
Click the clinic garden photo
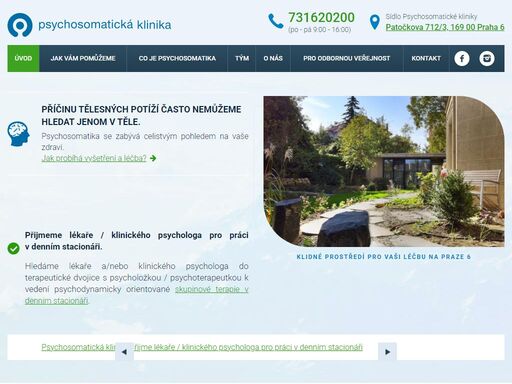pos(384,171)
